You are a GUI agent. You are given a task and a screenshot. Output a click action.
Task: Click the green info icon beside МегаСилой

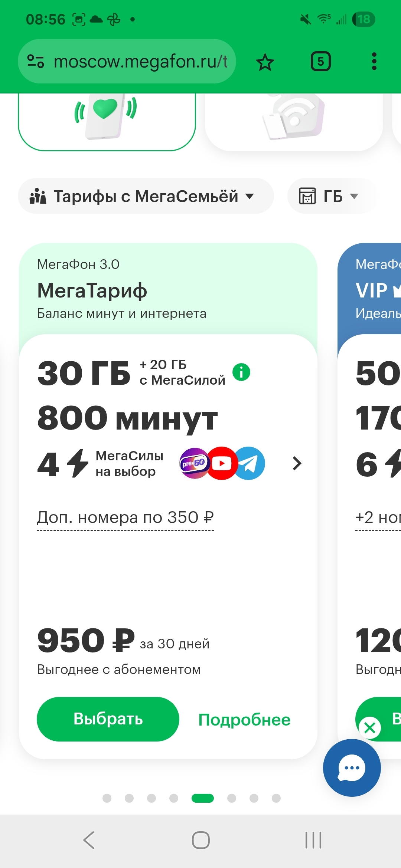241,372
